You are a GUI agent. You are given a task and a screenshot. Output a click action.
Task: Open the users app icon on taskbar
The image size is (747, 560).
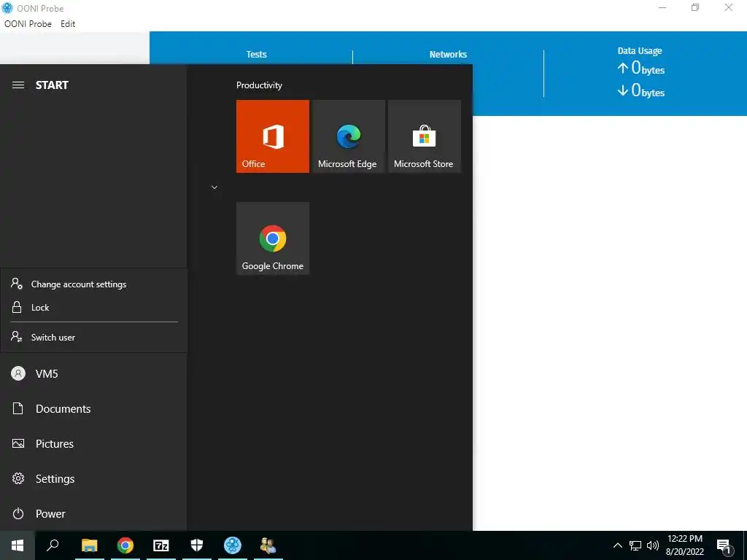268,545
